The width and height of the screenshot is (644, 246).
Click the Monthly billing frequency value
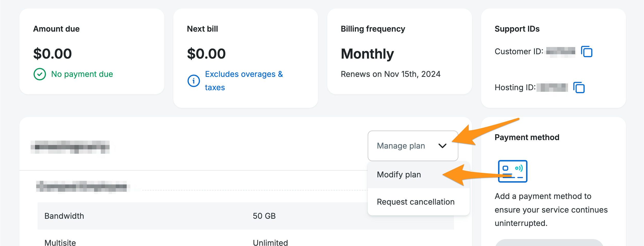pyautogui.click(x=367, y=54)
